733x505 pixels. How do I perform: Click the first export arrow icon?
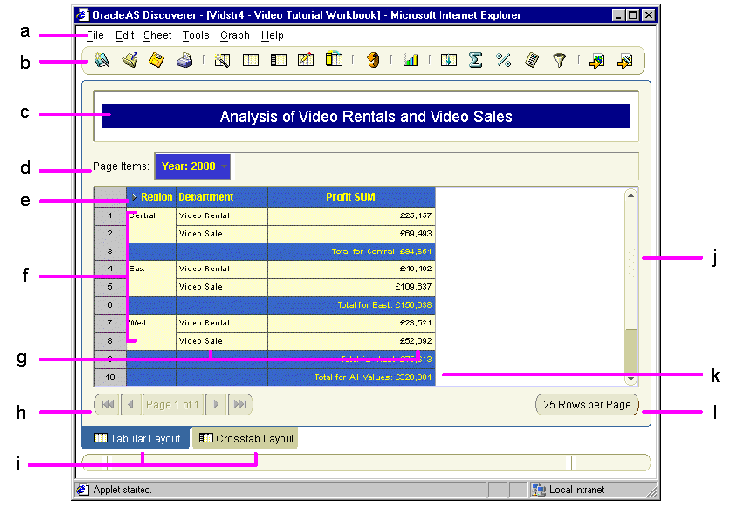tap(596, 61)
